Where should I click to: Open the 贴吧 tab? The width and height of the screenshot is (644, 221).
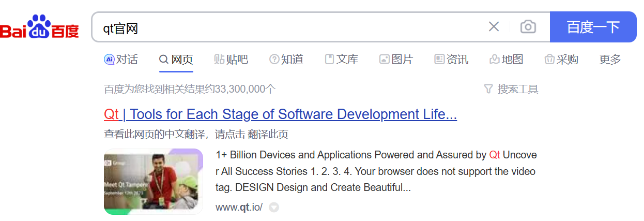point(231,60)
